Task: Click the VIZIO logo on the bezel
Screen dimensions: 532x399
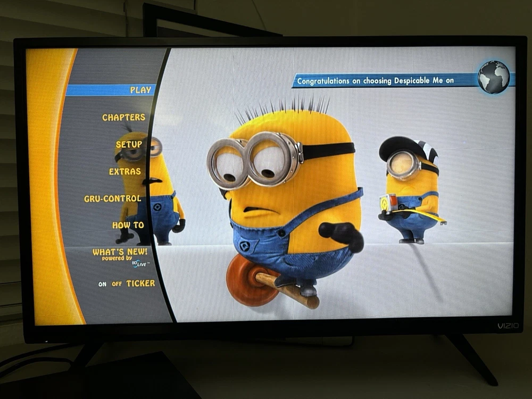Action: 508,326
